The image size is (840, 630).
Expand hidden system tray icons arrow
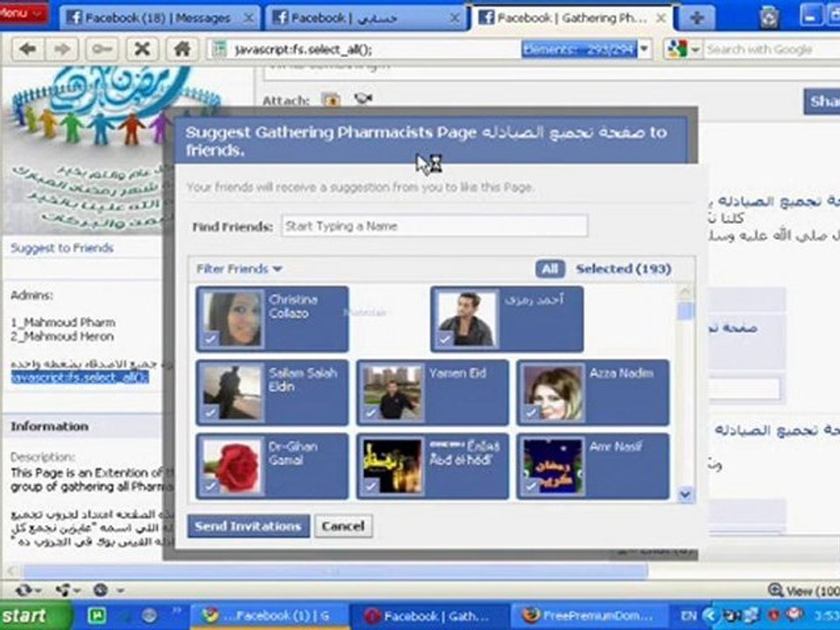coord(710,615)
